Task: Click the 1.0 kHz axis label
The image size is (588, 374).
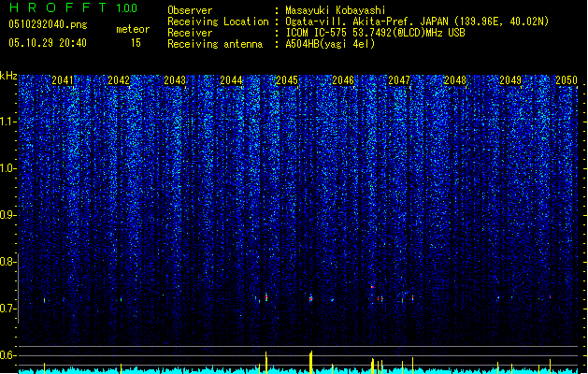Action: tap(7, 168)
